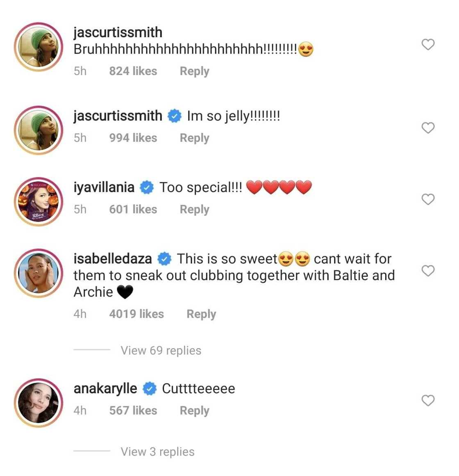Click the anakarylle username

tap(105, 388)
